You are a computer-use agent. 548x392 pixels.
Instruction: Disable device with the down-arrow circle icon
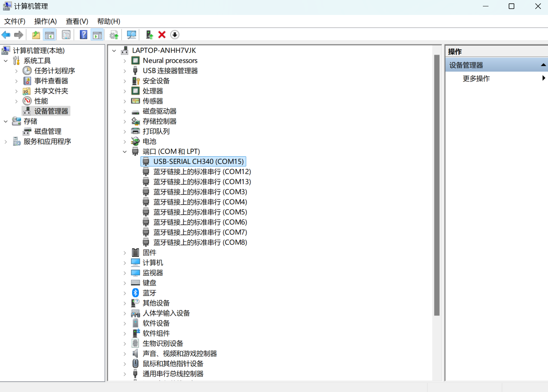coord(175,35)
